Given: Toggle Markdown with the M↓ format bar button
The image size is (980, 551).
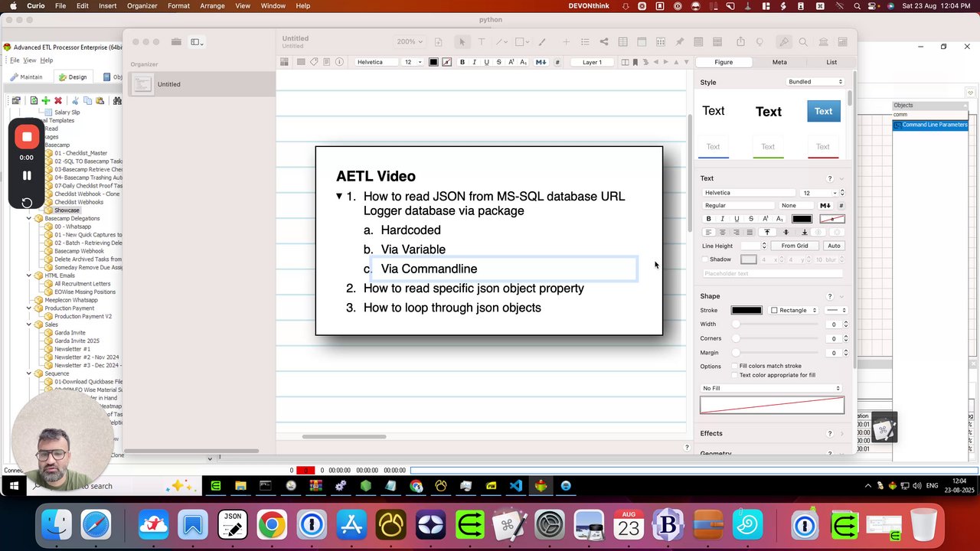Looking at the screenshot, I should [541, 62].
